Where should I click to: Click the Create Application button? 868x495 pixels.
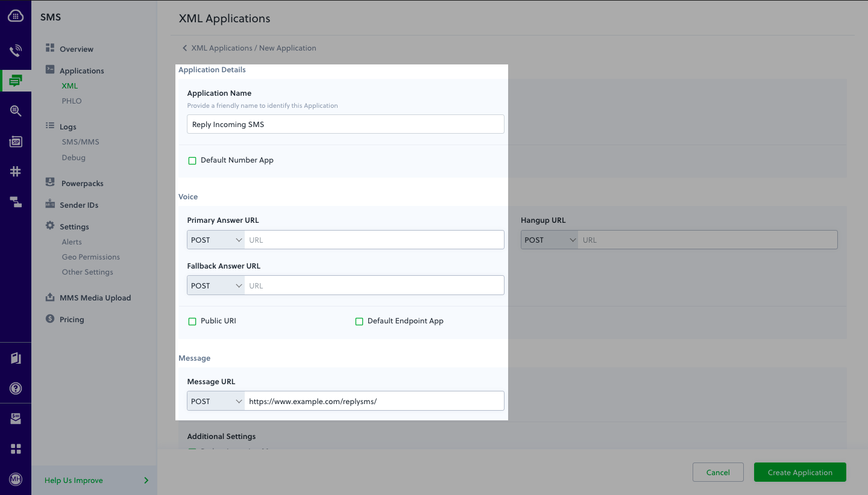pos(800,472)
